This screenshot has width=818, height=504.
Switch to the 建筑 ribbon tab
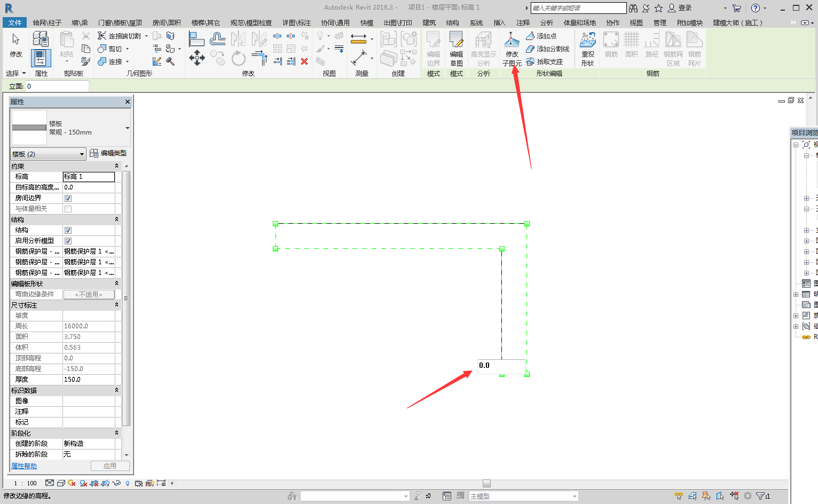click(429, 22)
